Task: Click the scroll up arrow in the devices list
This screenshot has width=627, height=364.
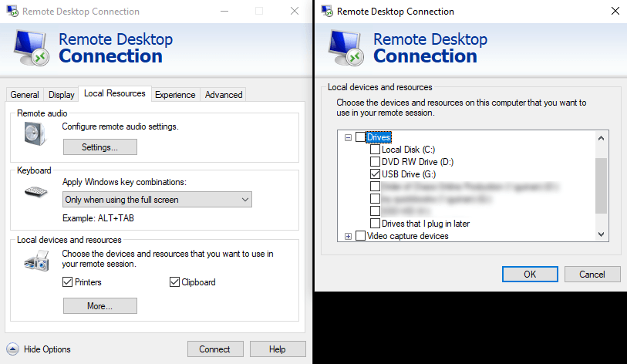Action: pyautogui.click(x=601, y=138)
